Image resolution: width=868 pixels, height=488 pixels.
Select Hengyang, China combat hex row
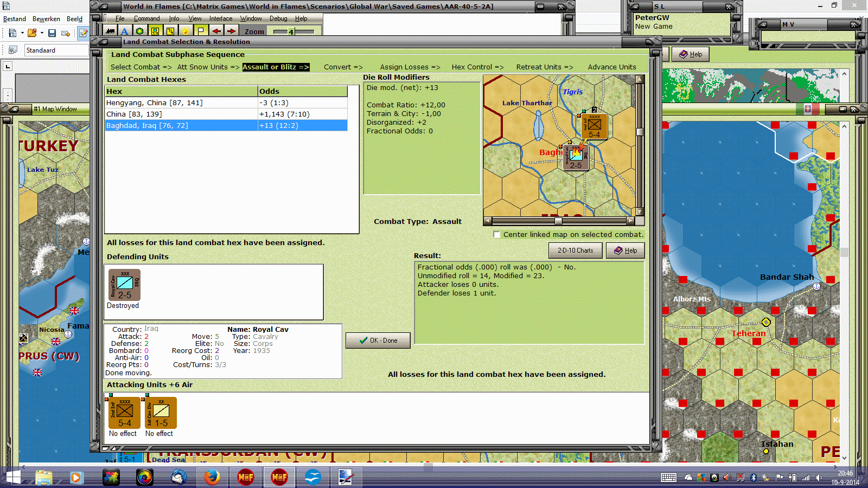click(x=226, y=103)
